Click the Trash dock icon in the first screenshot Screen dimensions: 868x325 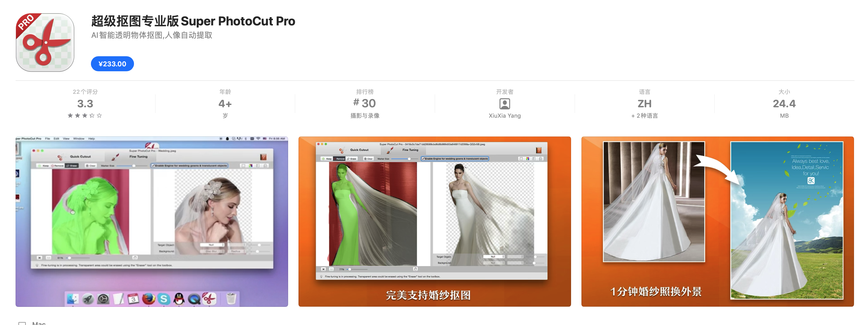pos(231,299)
